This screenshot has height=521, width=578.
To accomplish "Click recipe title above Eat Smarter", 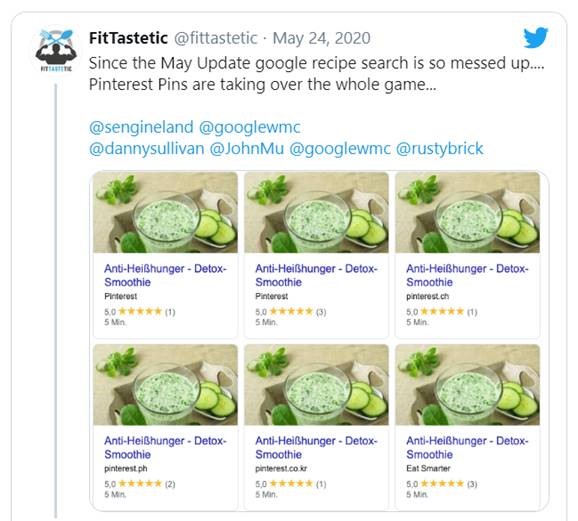I will coord(467,447).
